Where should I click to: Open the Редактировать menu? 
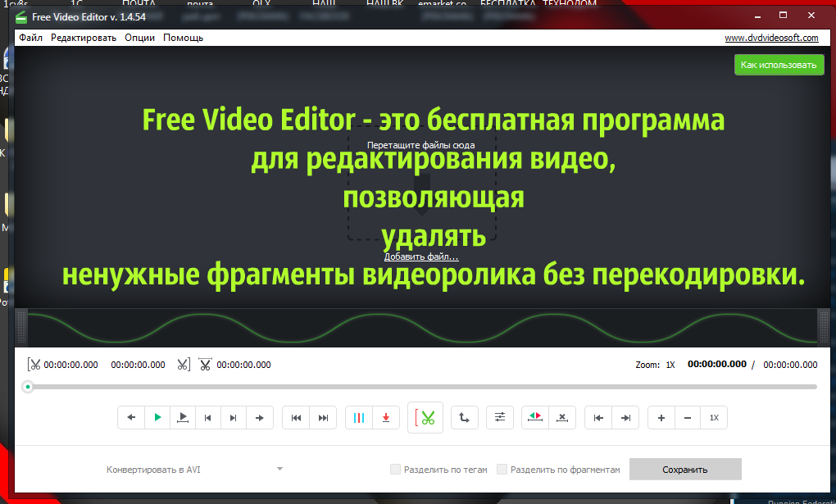tap(83, 38)
